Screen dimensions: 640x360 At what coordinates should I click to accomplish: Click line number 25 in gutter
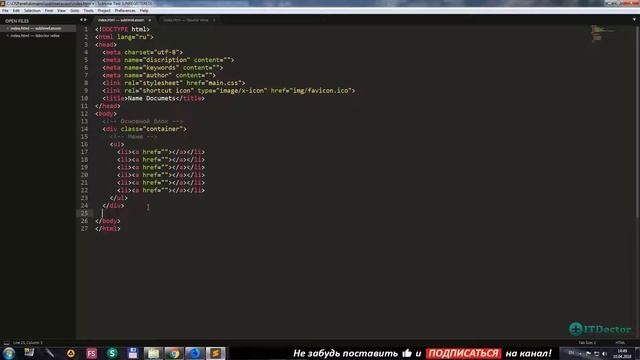[x=84, y=213]
